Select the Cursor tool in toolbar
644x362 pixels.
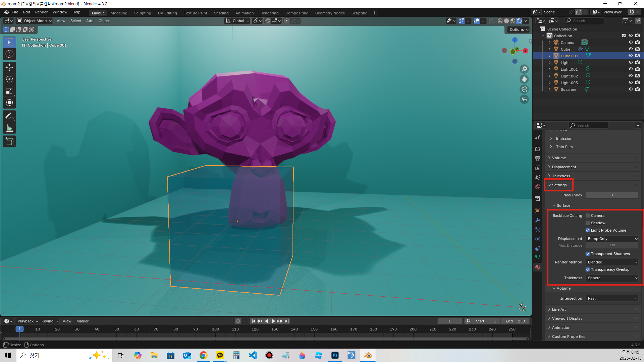click(x=9, y=54)
